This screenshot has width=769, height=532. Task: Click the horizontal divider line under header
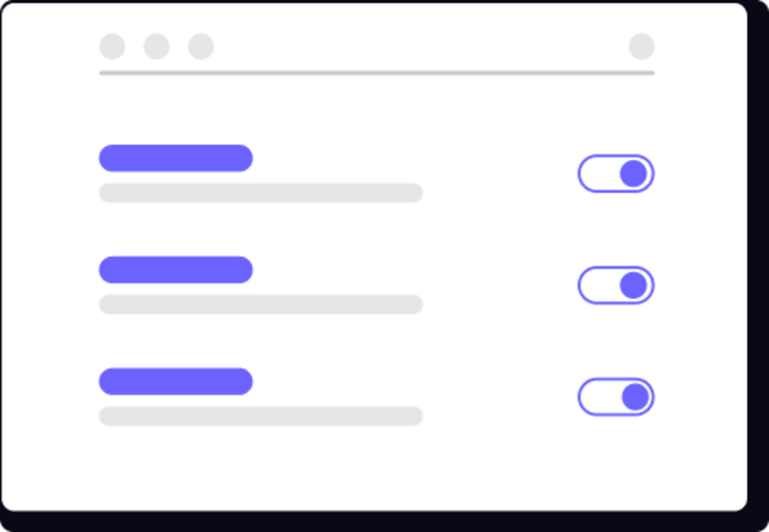pyautogui.click(x=377, y=73)
